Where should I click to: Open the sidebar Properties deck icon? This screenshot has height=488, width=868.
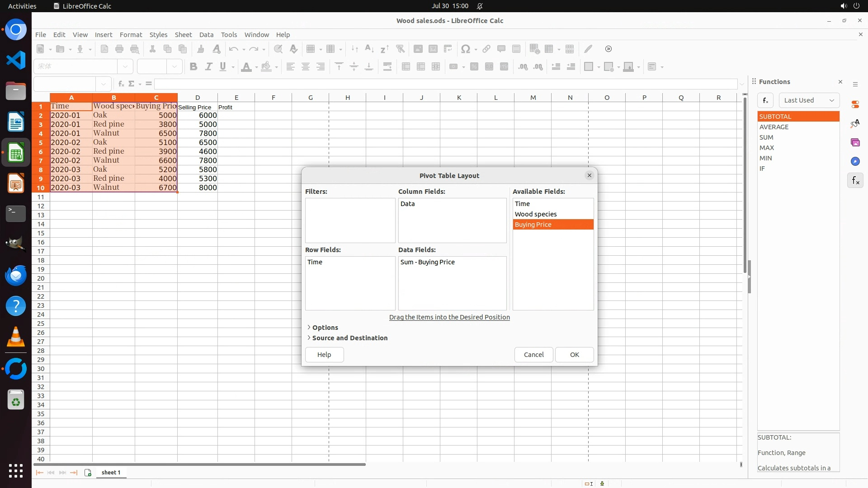[x=855, y=104]
